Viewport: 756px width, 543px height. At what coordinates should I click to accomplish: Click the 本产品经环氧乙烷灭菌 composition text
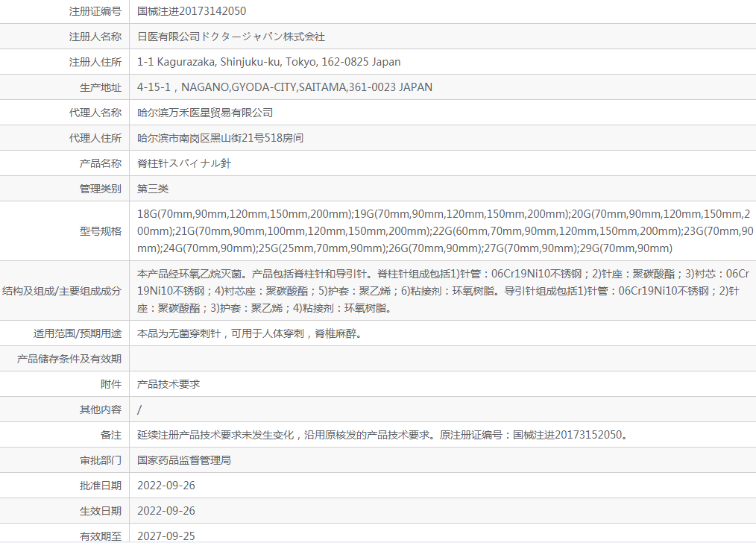[443, 291]
